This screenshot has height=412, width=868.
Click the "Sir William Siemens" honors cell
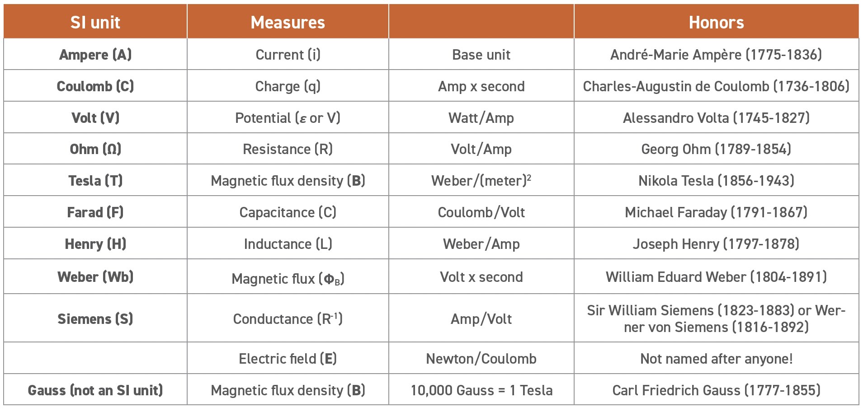tap(716, 319)
